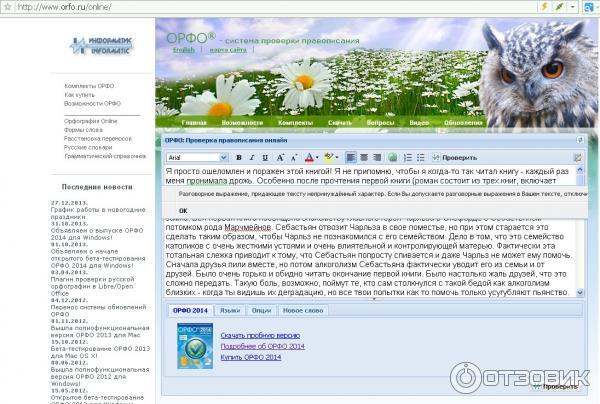Toggle italic formatting in the editor toolbar
600x404 pixels.
(x=252, y=157)
